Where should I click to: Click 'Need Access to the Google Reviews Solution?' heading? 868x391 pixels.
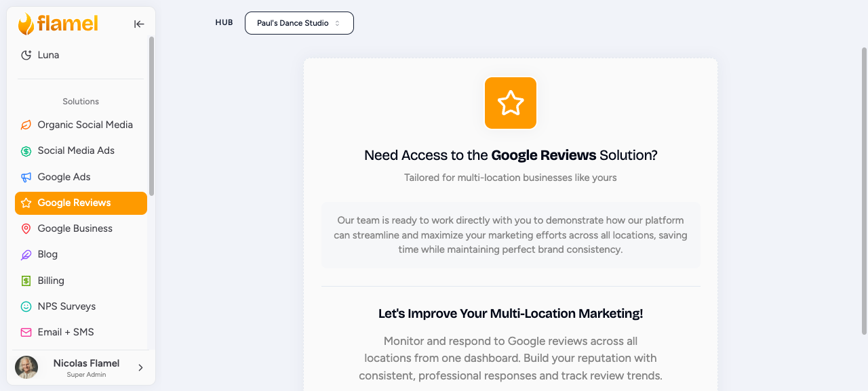511,155
